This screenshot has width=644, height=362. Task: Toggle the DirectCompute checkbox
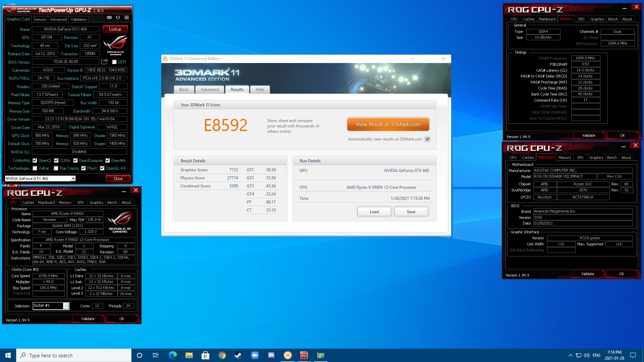[x=75, y=161]
